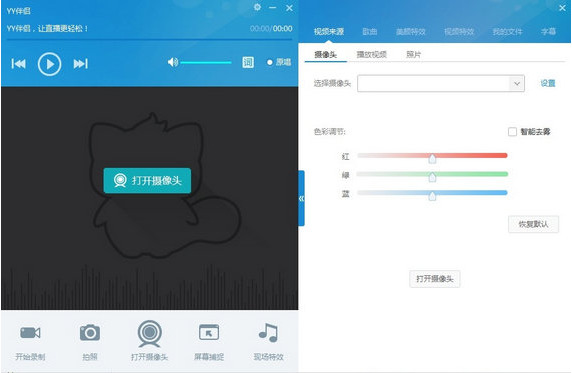572x373 pixels.
Task: Start playback with the play button
Action: click(x=50, y=64)
